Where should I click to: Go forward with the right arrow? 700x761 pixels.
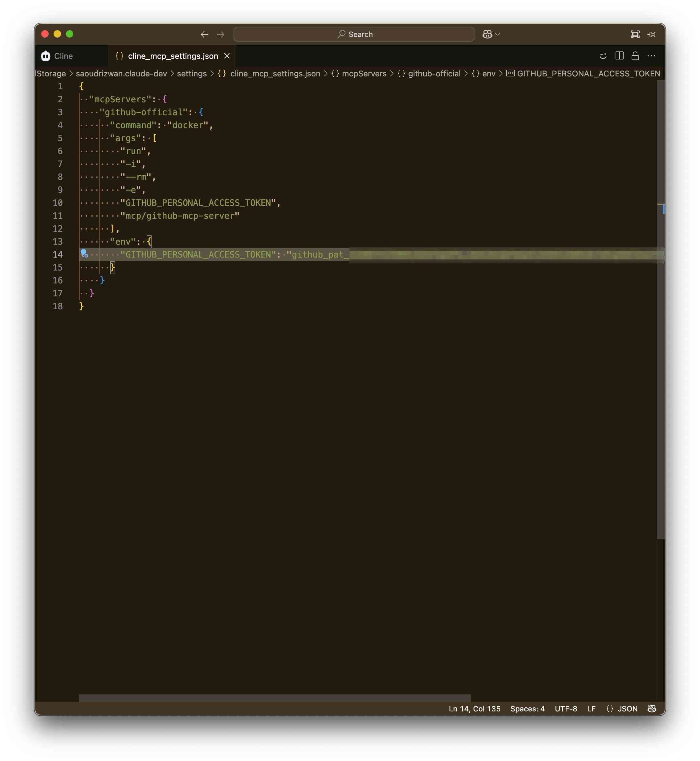pos(221,35)
